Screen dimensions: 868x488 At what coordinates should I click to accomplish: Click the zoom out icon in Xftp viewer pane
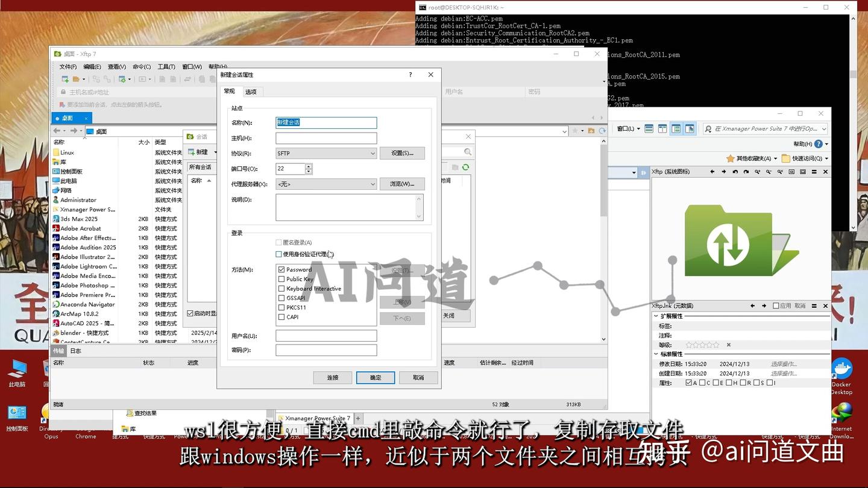[x=769, y=172]
